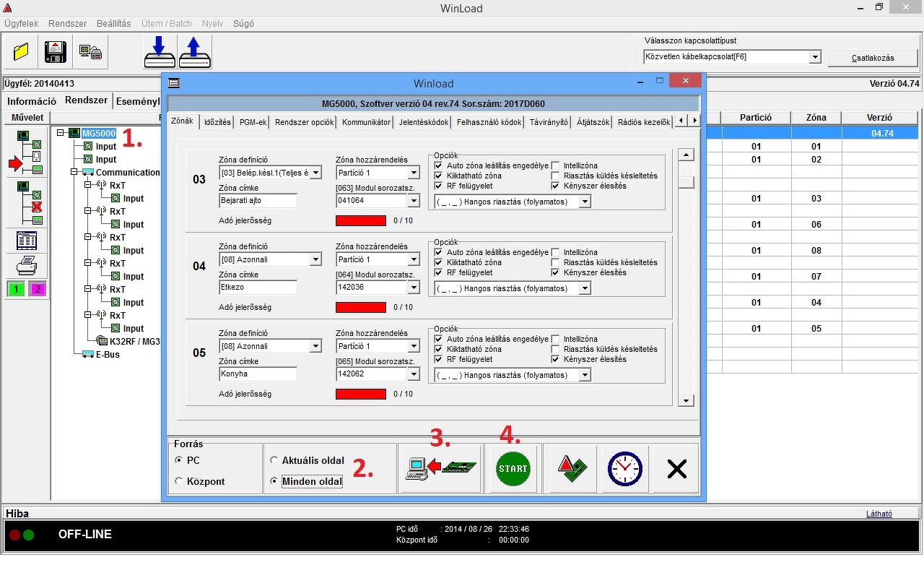The height and width of the screenshot is (578, 924).
Task: Click the Látható link
Action: (879, 514)
